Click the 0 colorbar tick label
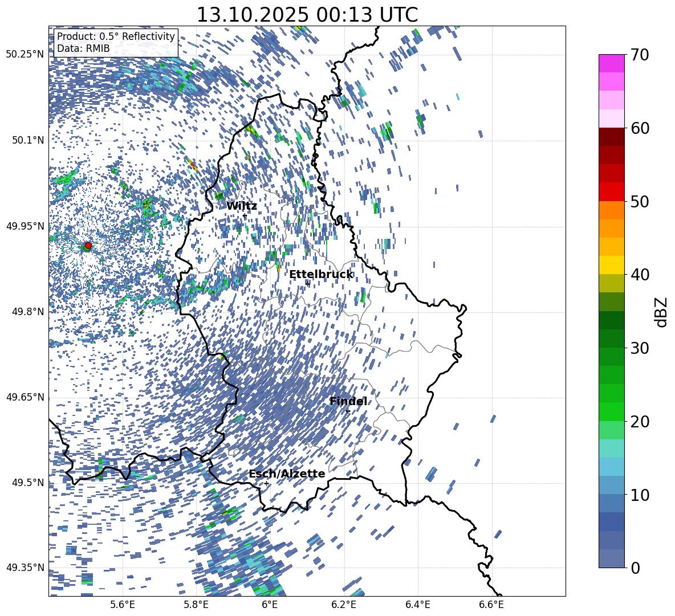Screen dimensions: 675x616 635,568
